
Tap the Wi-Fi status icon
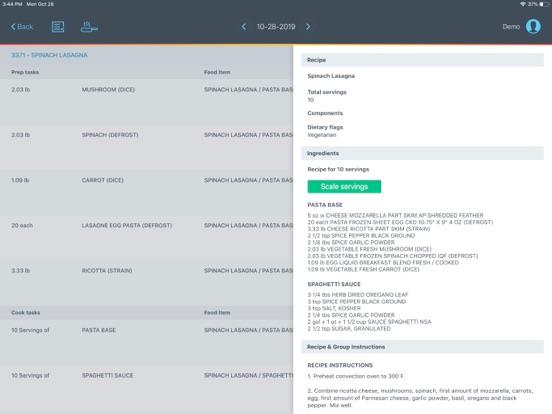click(523, 4)
